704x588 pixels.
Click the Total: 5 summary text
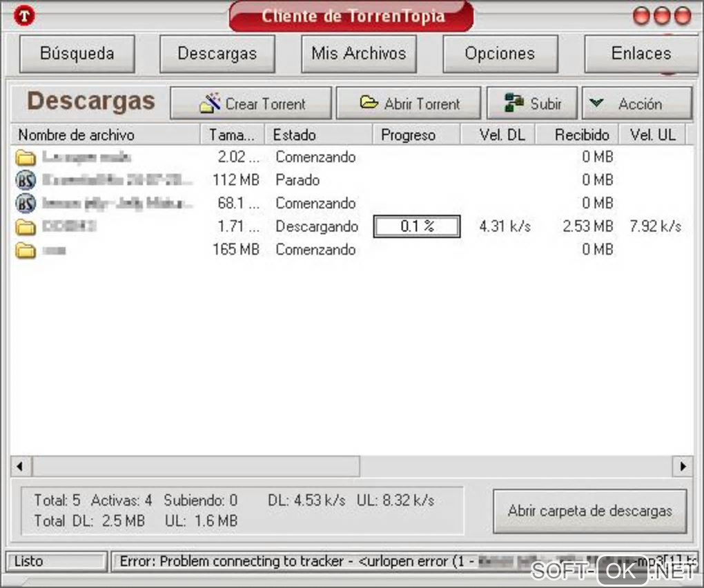[57, 500]
